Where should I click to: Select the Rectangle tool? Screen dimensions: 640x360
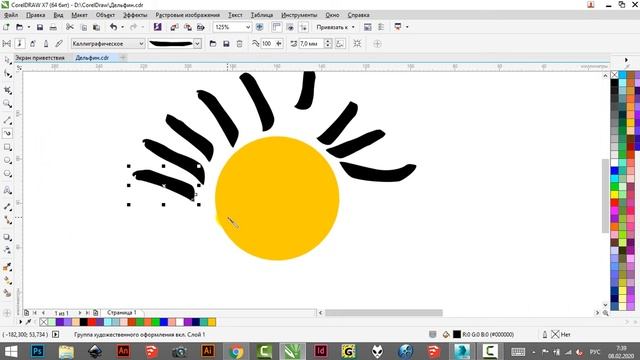(x=7, y=147)
